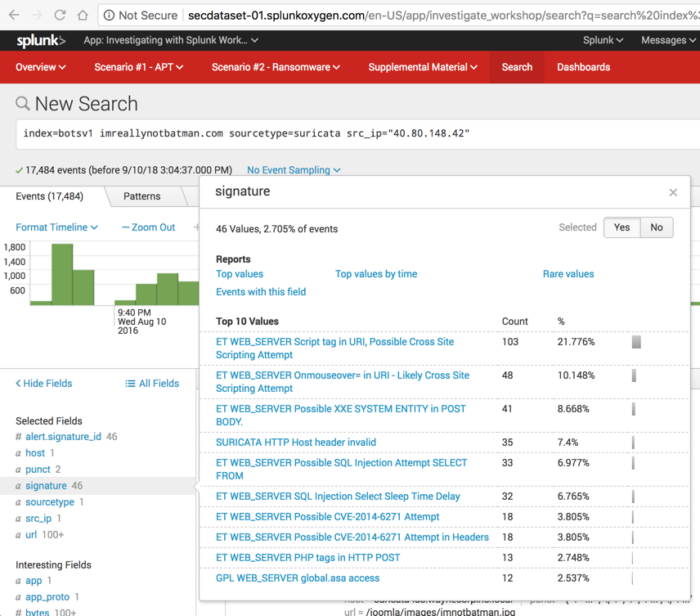700x616 pixels.
Task: Click the browser back arrow
Action: tap(14, 16)
